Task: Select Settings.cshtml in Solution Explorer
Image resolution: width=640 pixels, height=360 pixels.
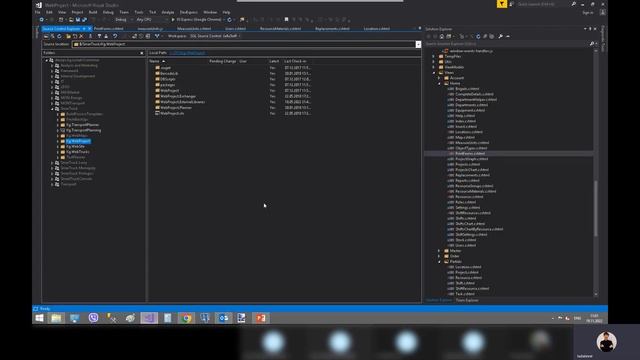Action: tap(468, 208)
